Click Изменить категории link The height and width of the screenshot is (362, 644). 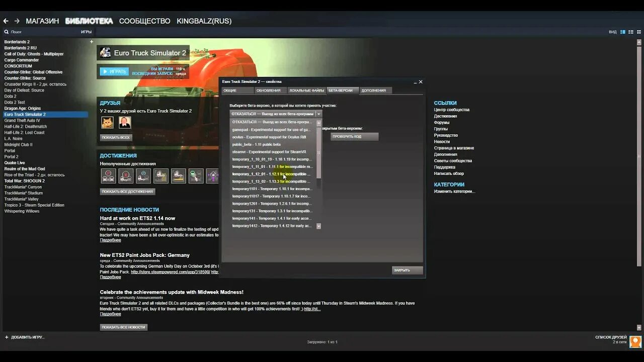click(x=455, y=192)
